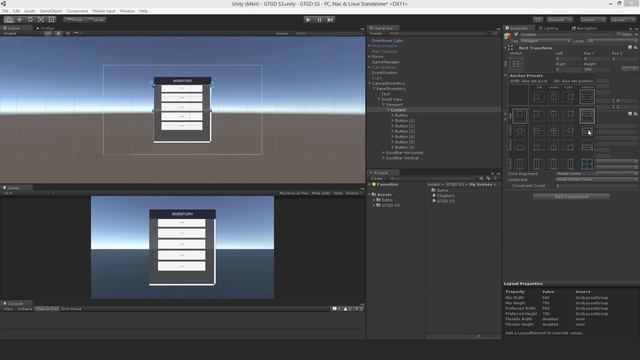
Task: Toggle the Content object active checkbox
Action: click(x=516, y=35)
